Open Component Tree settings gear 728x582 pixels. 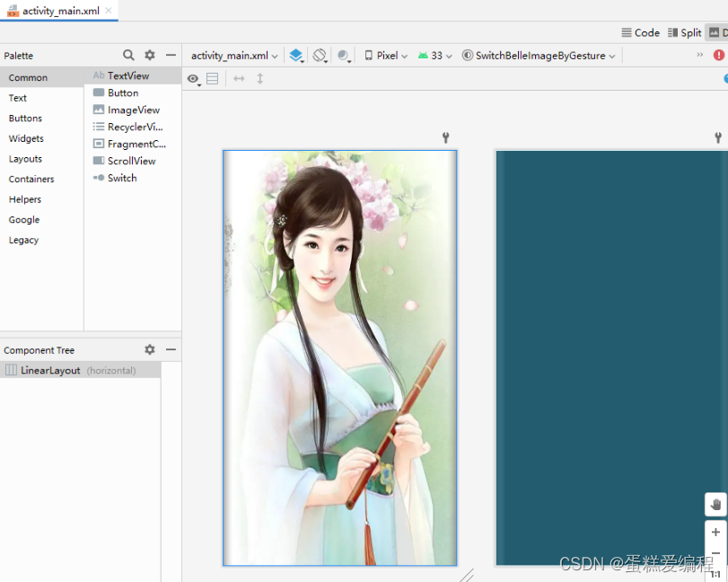pyautogui.click(x=150, y=349)
